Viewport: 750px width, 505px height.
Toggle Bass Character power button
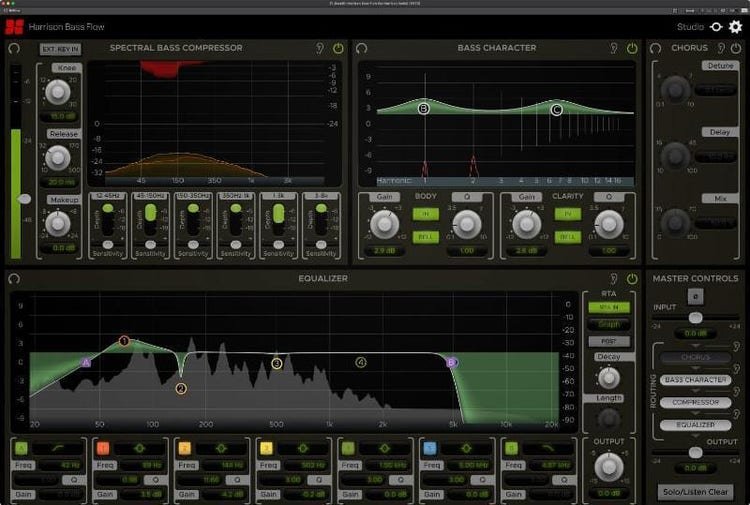[632, 48]
